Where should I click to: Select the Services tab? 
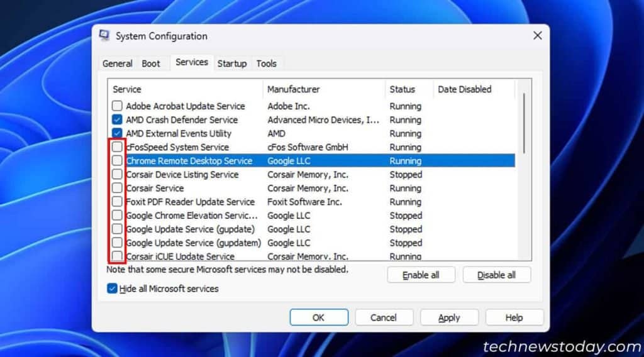pos(192,62)
